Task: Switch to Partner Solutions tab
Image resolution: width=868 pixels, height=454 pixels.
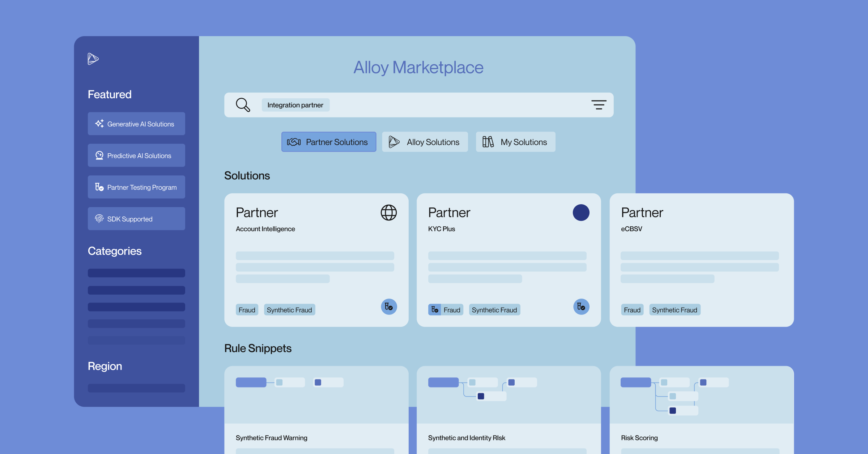Action: (329, 142)
